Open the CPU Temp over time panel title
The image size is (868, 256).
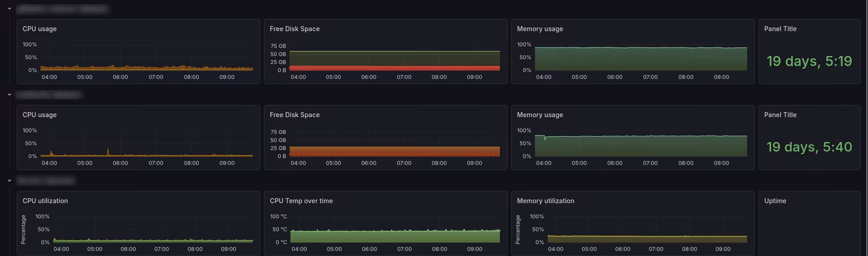click(x=301, y=201)
